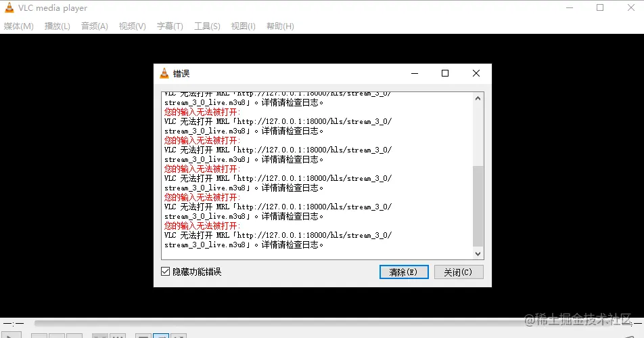The height and width of the screenshot is (338, 644).
Task: Maximize the VLC media player window
Action: click(x=600, y=8)
